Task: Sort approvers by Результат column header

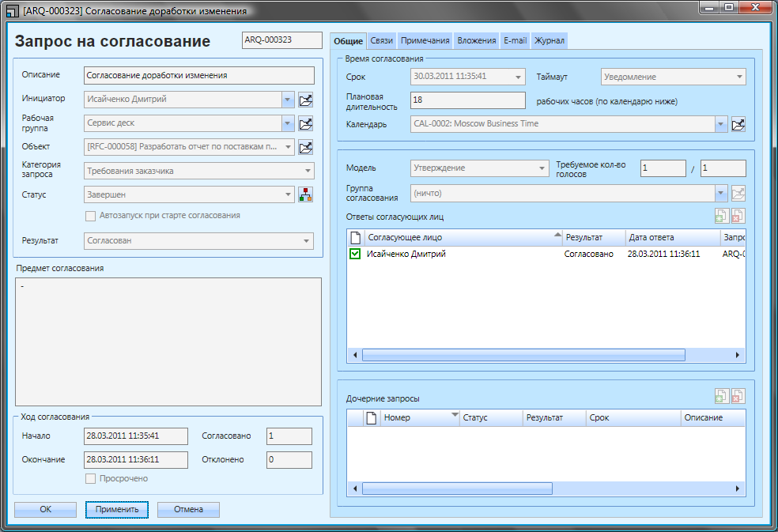Action: [594, 237]
